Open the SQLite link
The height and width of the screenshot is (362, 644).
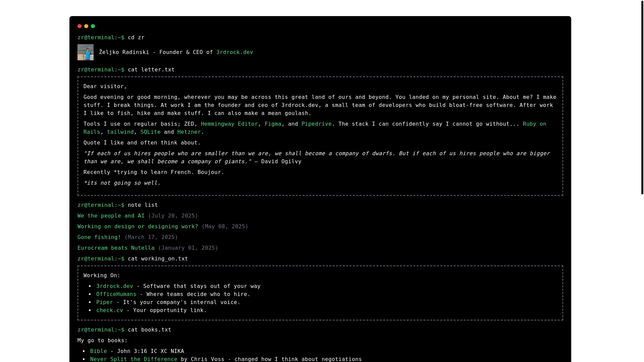click(151, 132)
